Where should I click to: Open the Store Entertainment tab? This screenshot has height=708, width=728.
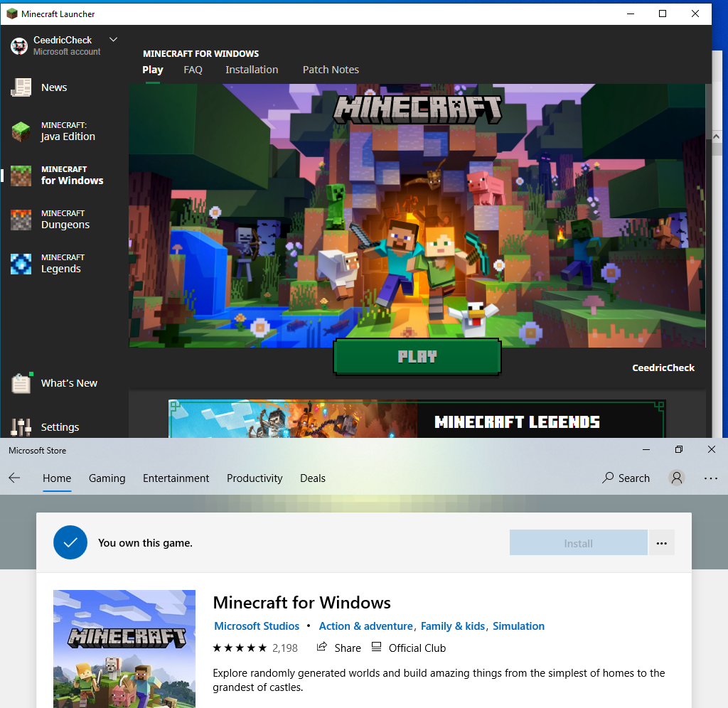tap(176, 478)
